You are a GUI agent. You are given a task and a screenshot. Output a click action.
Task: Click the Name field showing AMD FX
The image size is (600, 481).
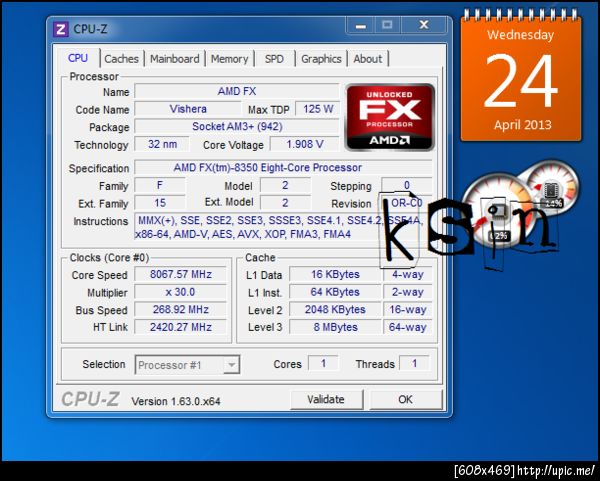(x=236, y=91)
